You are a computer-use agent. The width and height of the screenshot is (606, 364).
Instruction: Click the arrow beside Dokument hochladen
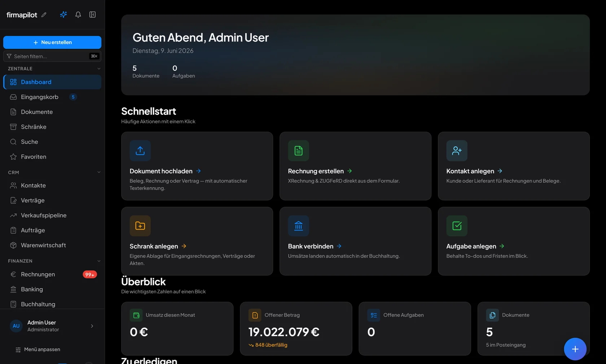198,171
